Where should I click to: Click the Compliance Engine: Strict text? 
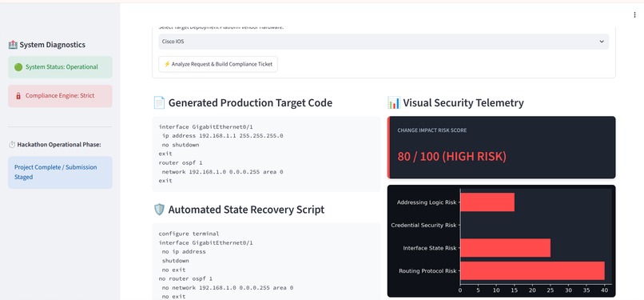pyautogui.click(x=60, y=96)
